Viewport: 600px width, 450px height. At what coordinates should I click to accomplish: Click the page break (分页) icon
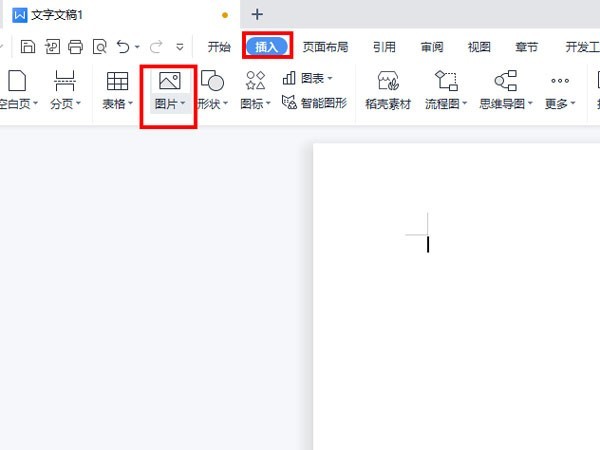64,81
